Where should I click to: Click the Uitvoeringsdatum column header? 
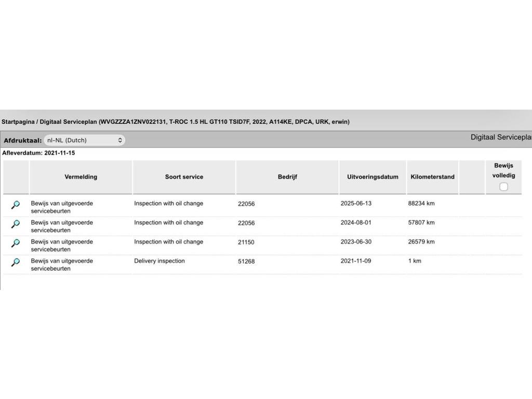pyautogui.click(x=373, y=177)
